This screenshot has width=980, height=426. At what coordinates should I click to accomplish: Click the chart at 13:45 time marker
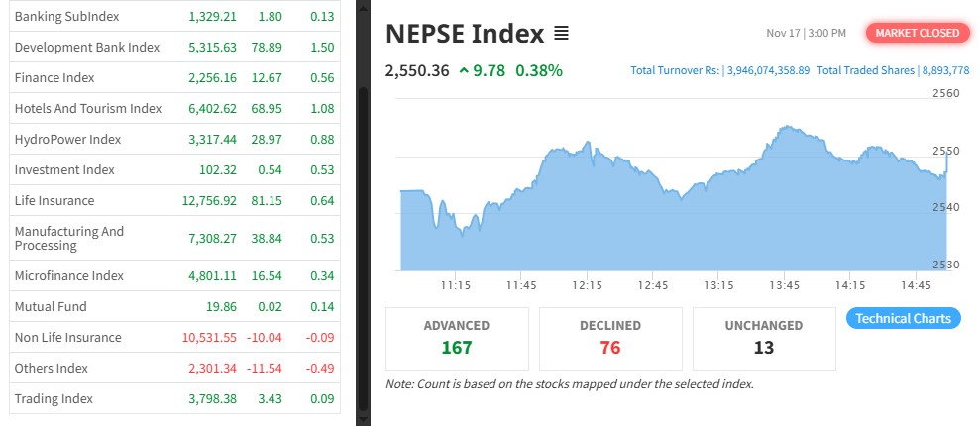(783, 198)
